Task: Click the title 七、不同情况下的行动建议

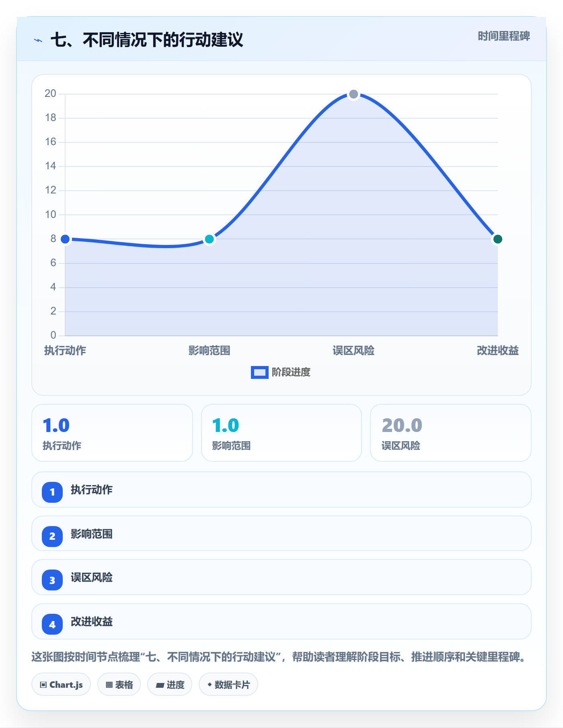Action: [147, 40]
